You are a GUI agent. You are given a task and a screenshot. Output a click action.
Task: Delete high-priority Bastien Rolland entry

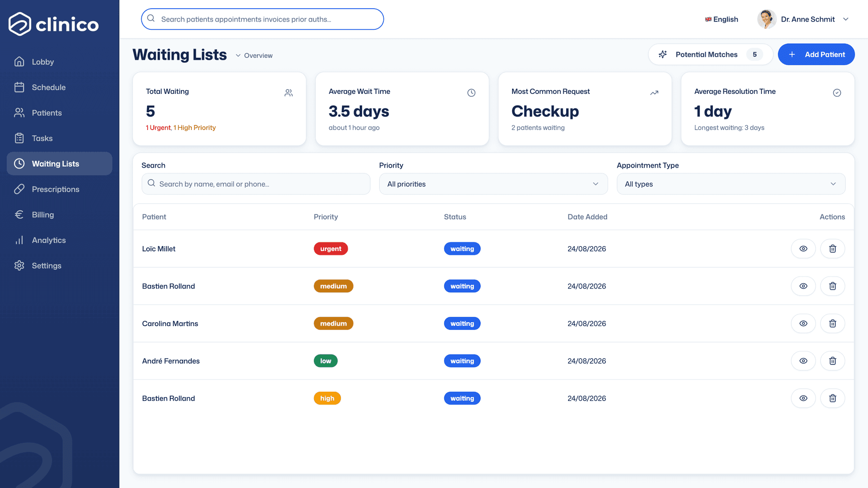(x=832, y=398)
